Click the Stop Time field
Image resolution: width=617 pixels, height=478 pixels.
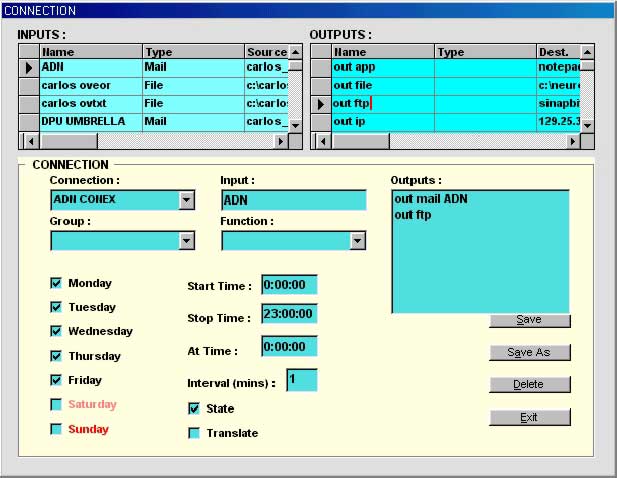pos(289,314)
